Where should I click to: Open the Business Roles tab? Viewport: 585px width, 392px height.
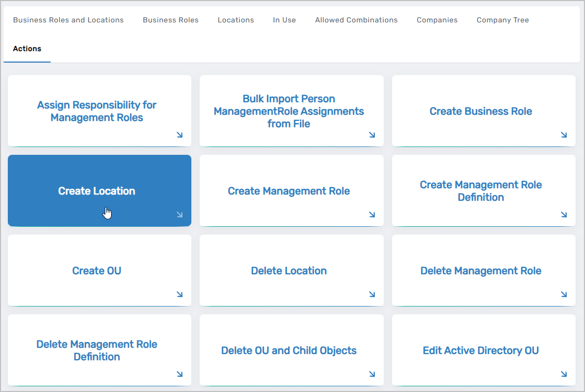click(170, 20)
